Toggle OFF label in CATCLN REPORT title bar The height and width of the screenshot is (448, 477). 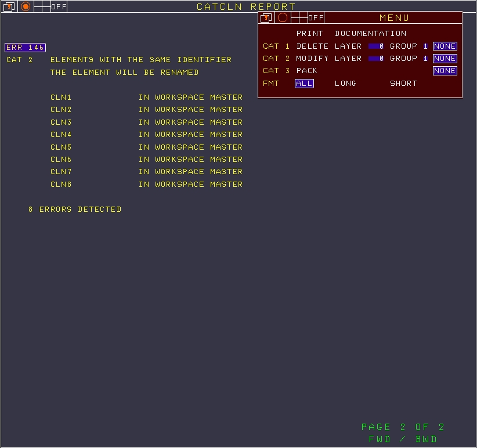click(x=59, y=6)
